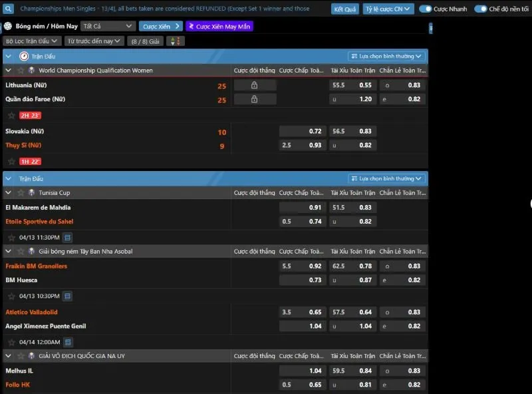Toggle the Chế độ nền tối switch
This screenshot has height=394, width=532.
[481, 9]
